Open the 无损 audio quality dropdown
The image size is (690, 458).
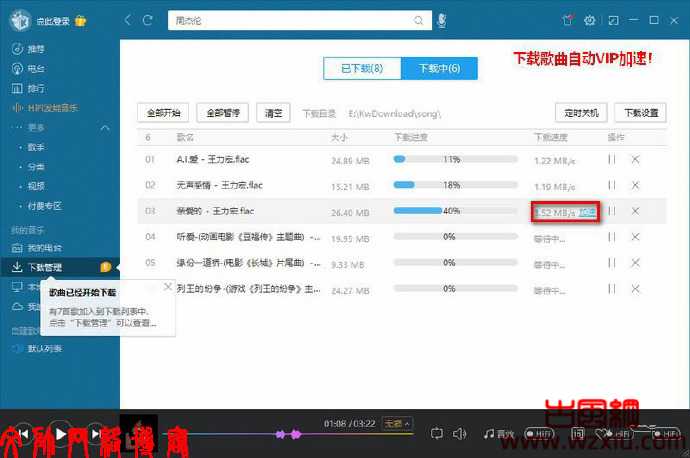point(397,423)
